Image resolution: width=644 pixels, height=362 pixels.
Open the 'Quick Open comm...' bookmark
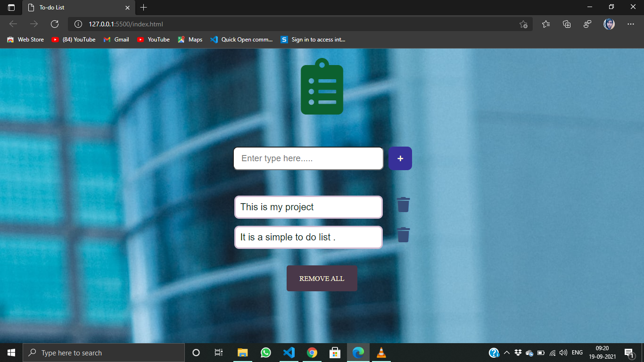[241, 40]
